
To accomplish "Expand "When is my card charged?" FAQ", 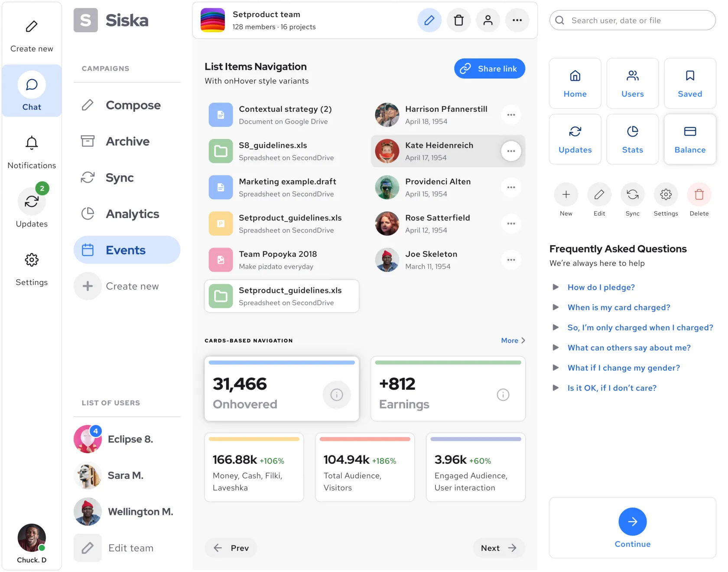I will pyautogui.click(x=618, y=307).
